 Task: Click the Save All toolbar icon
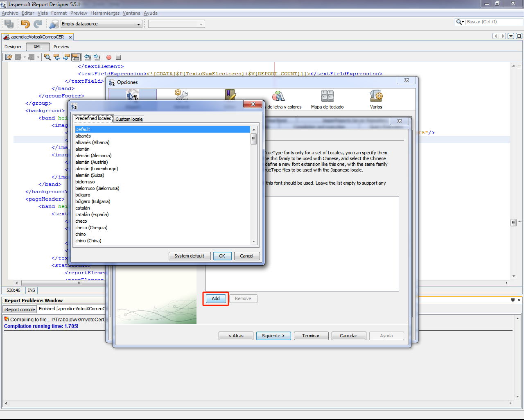[9, 24]
